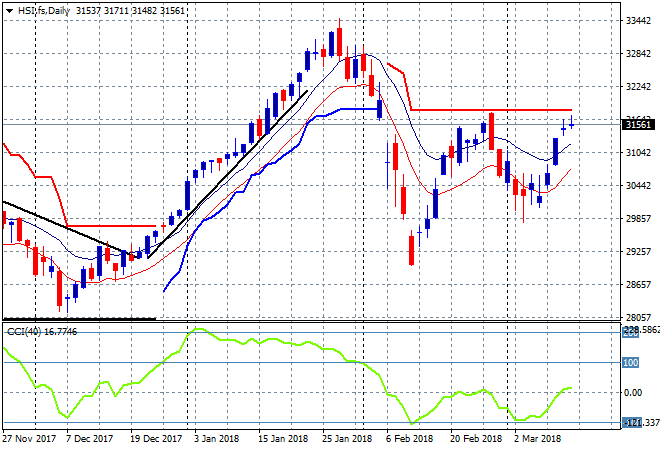Click the 15 Jan 2018 date label
This screenshot has height=450, width=660.
click(x=282, y=439)
